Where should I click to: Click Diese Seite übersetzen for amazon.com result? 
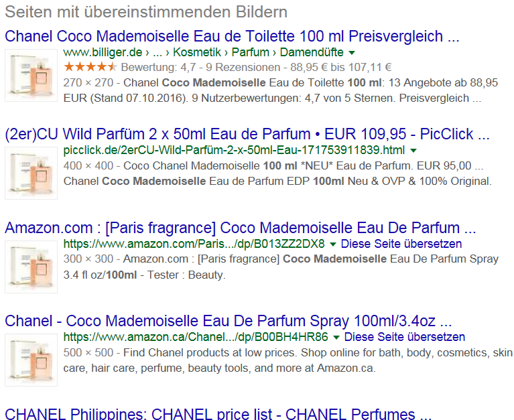[x=401, y=244]
